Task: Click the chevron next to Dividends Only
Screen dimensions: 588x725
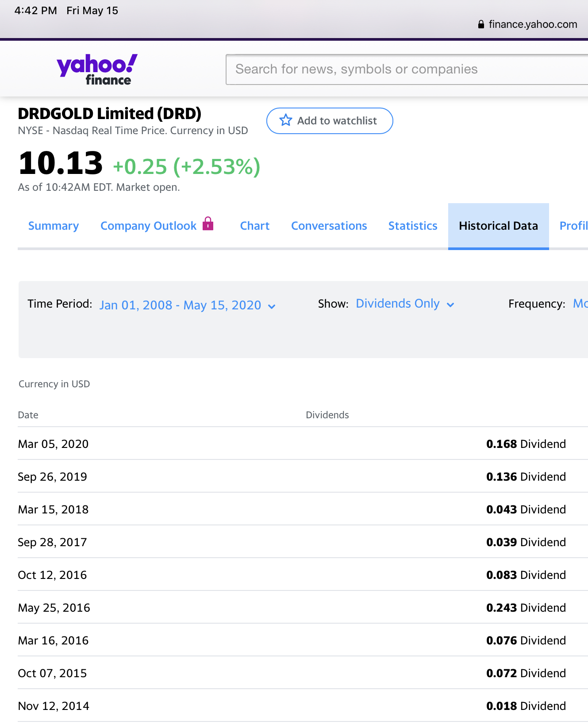Action: [x=450, y=305]
